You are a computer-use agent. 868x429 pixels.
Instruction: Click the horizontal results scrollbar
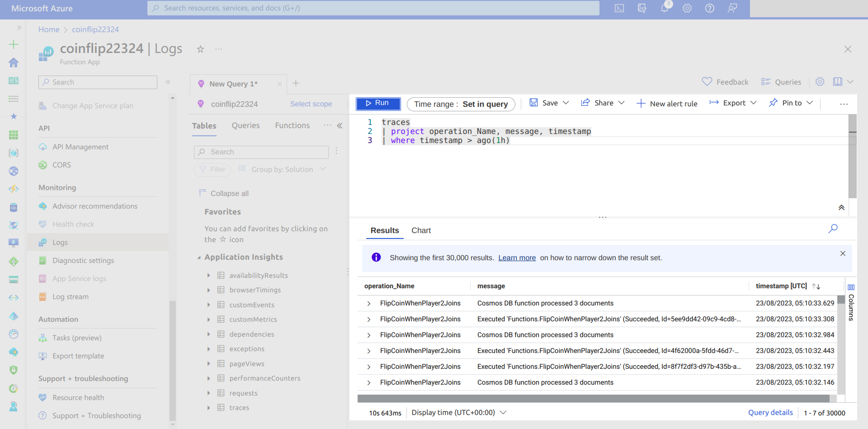point(593,398)
